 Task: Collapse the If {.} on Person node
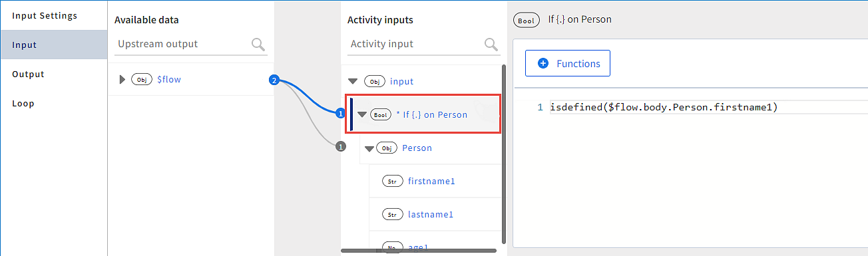[362, 114]
